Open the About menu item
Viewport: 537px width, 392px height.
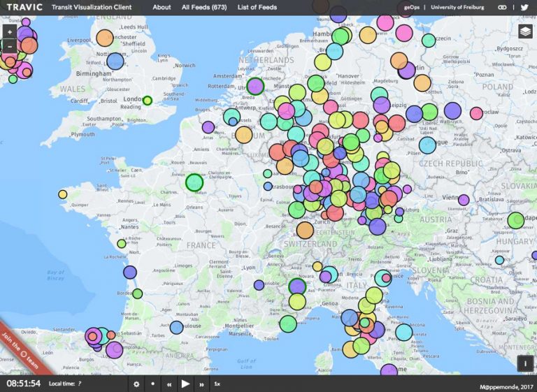pyautogui.click(x=162, y=7)
